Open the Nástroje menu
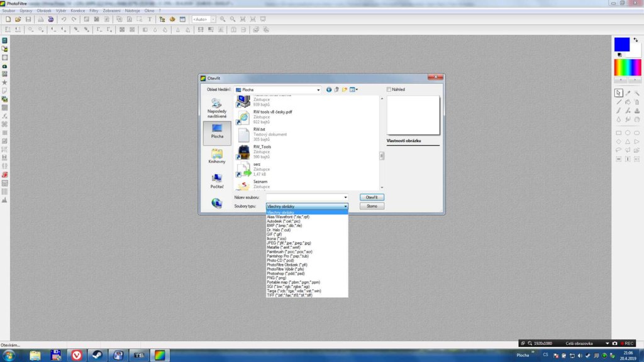The height and width of the screenshot is (362, 644). [x=132, y=11]
